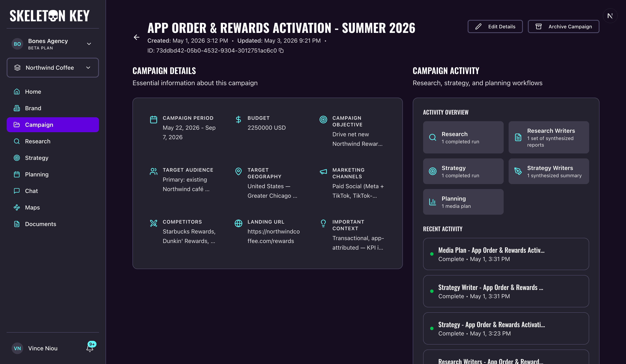Open Strategy Writer recent activity entry

[506, 291]
